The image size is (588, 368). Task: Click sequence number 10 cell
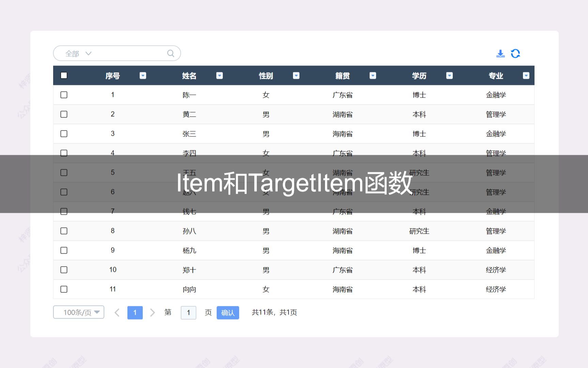click(x=112, y=270)
